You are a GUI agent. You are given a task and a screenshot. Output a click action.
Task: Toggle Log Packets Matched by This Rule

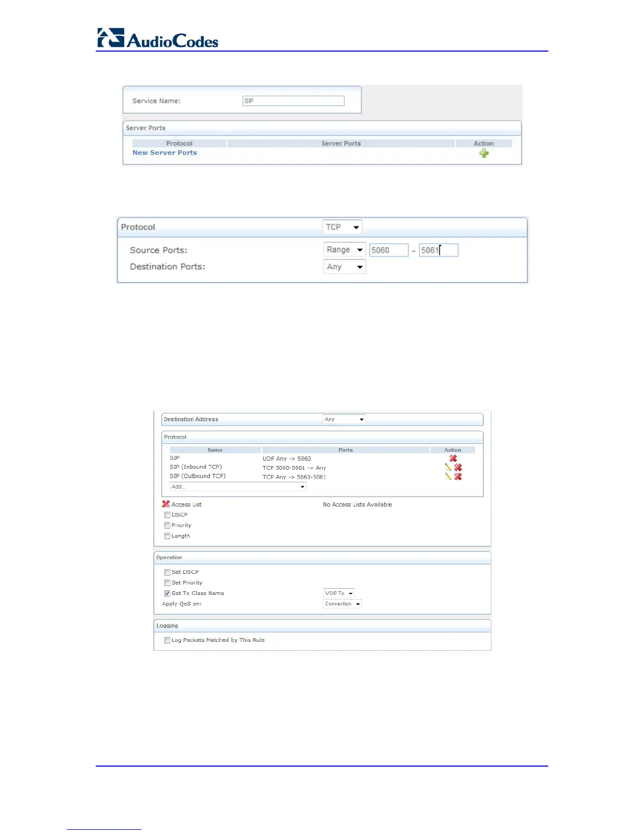click(167, 640)
